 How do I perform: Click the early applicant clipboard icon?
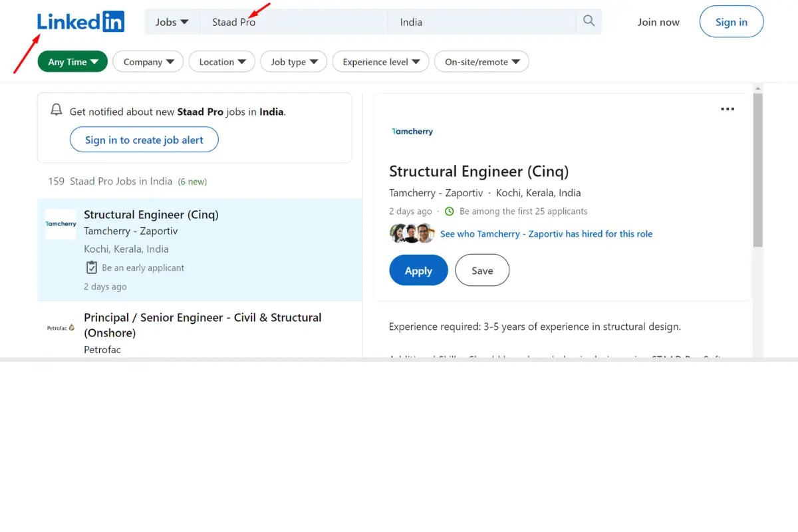click(x=92, y=267)
